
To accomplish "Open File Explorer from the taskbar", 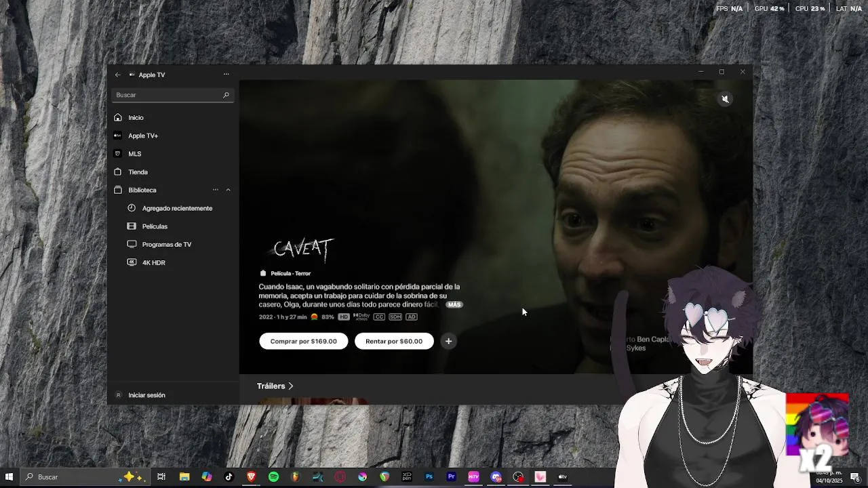I will (x=184, y=477).
